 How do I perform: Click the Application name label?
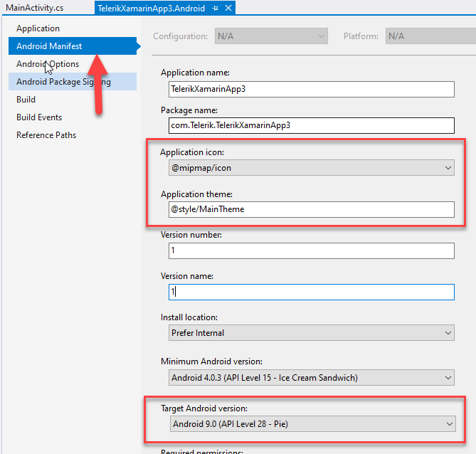[x=195, y=73]
